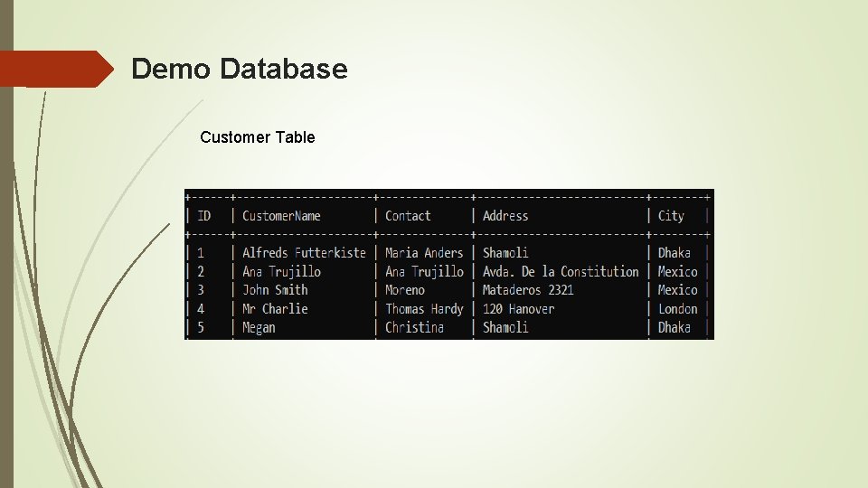Viewport: 868px width, 488px height.
Task: Click 'Ana Trujillo' in the Contact column
Action: pyautogui.click(x=424, y=272)
